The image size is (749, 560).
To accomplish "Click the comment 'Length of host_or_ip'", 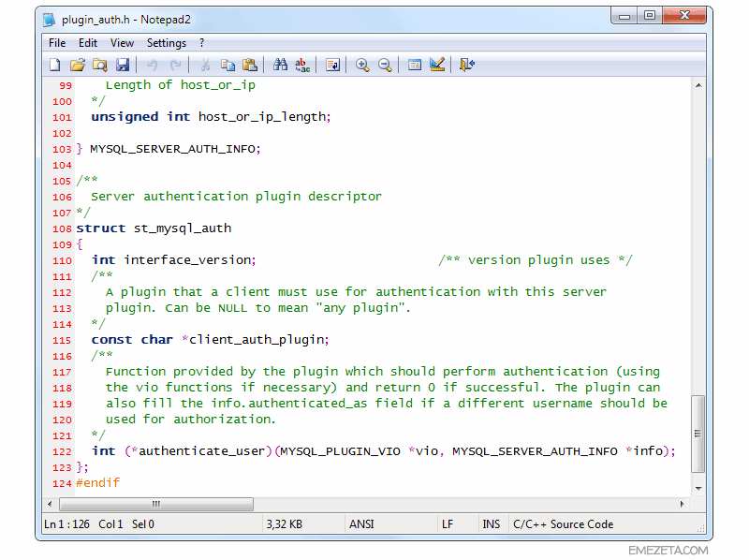I will 181,85.
